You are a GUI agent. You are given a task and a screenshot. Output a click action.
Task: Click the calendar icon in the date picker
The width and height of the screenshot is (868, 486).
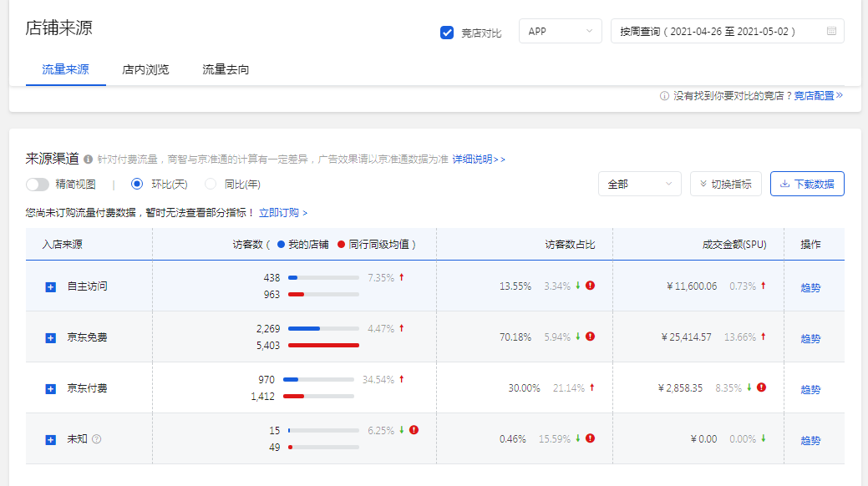830,29
